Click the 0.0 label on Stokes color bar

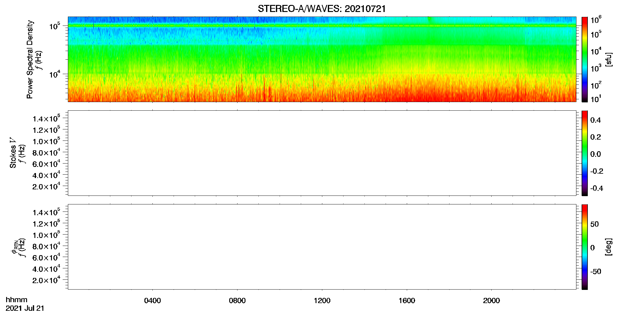pos(595,154)
